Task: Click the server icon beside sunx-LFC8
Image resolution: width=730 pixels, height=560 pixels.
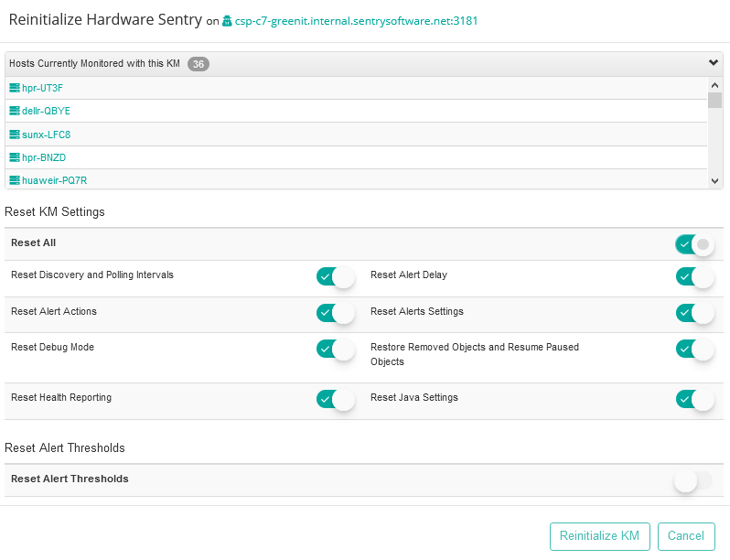Action: 15,135
